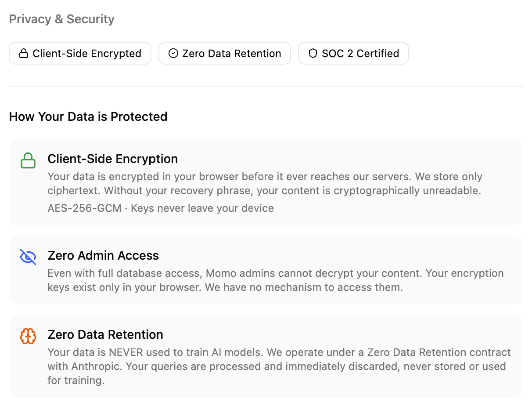The height and width of the screenshot is (406, 532).
Task: Select the "Client-Side Encrypted" badge label
Action: pos(87,54)
